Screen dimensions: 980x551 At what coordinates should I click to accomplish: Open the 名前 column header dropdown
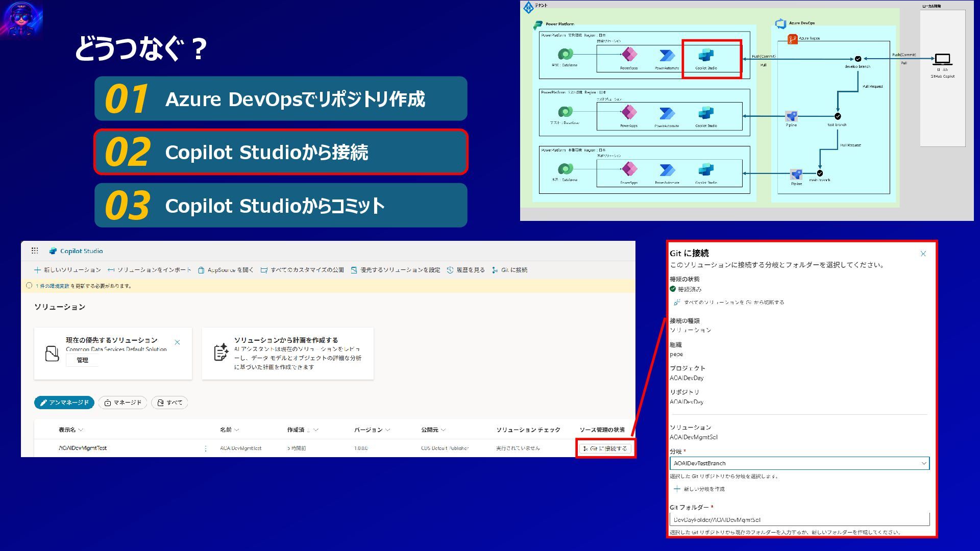[x=229, y=430]
